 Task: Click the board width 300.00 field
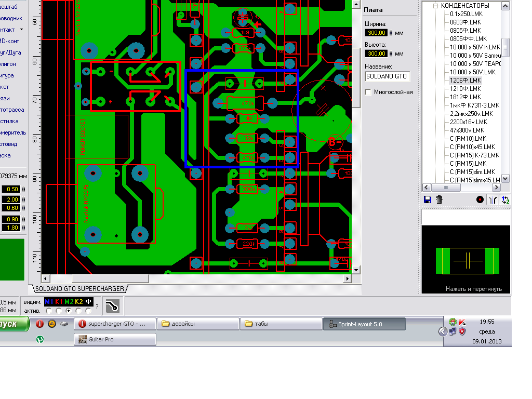coord(376,33)
